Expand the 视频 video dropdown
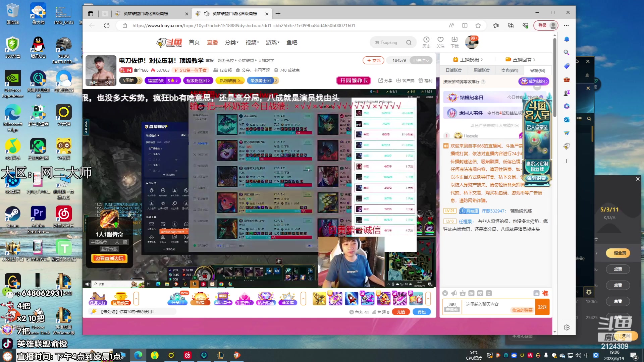644x362 pixels. (252, 42)
